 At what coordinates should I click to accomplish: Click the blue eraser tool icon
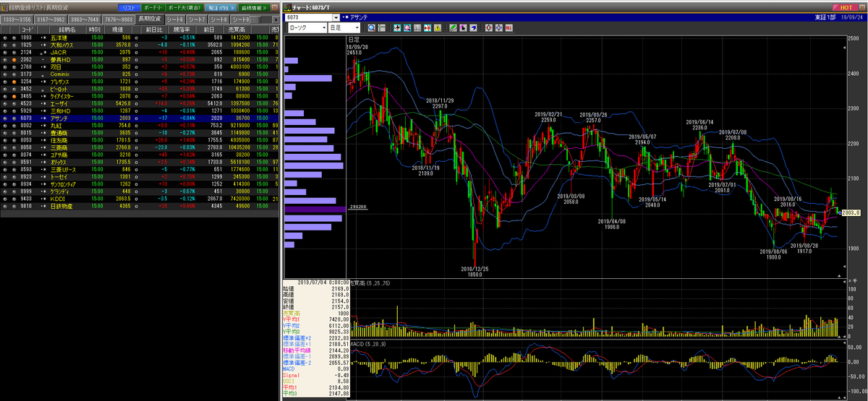coord(473,27)
